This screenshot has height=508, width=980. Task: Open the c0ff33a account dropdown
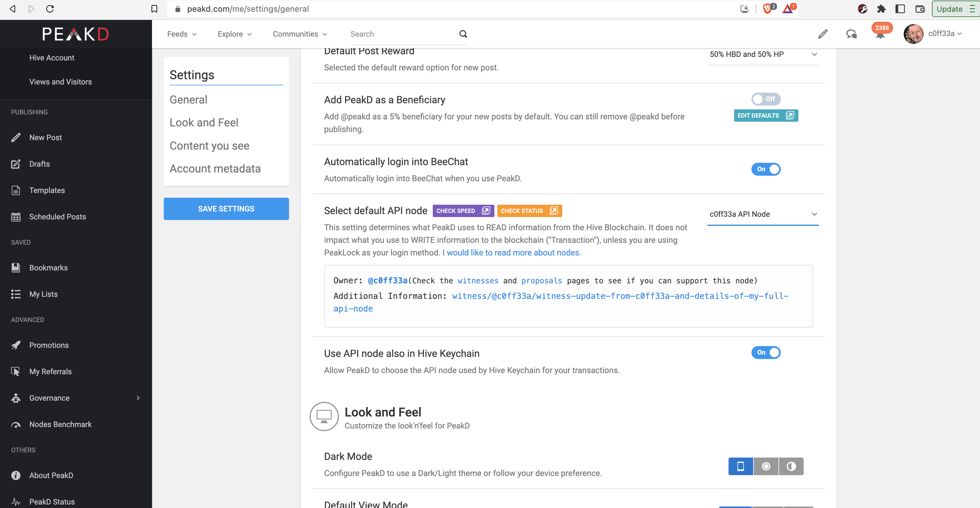[945, 33]
